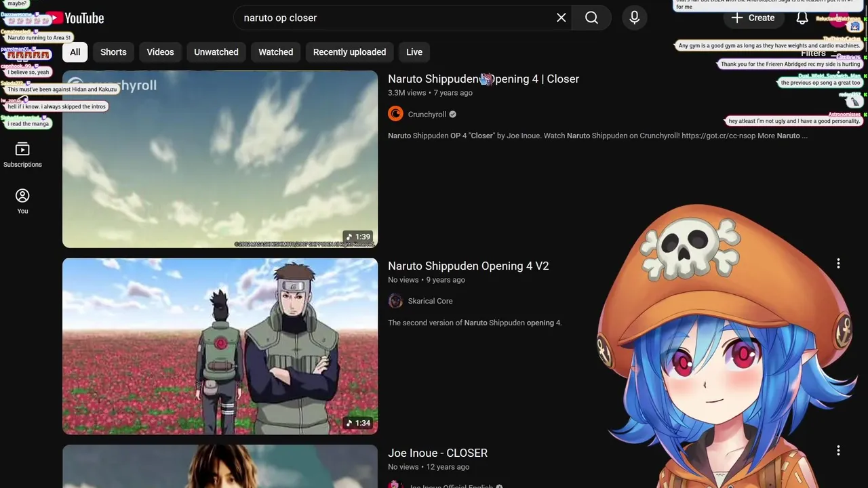This screenshot has width=868, height=488.
Task: Open the Skarical Core channel name
Action: (x=430, y=301)
